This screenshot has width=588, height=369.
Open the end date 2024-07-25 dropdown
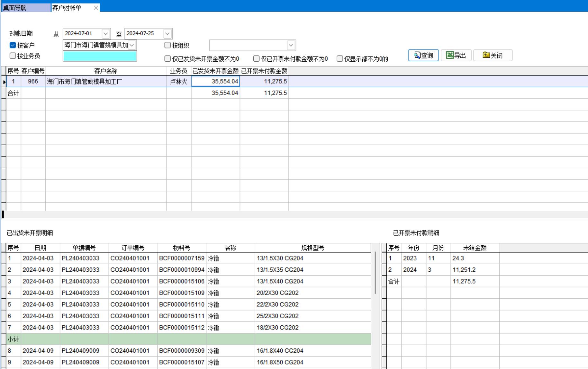[167, 33]
